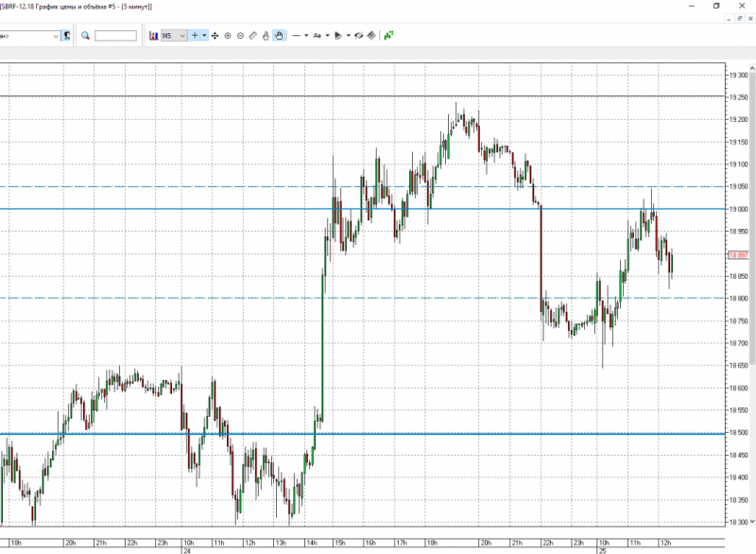Click the date label 25 on time axis
The height and width of the screenshot is (554, 756).
[602, 550]
